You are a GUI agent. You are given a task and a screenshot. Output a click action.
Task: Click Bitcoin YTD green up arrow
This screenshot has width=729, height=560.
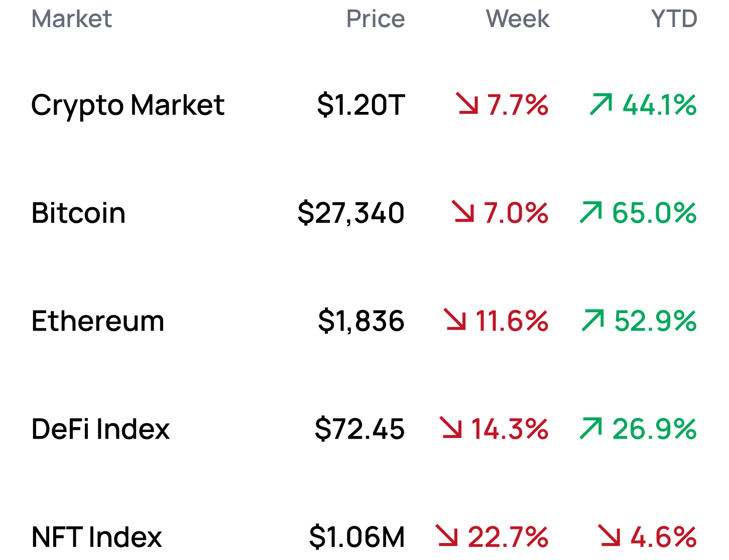coord(590,212)
